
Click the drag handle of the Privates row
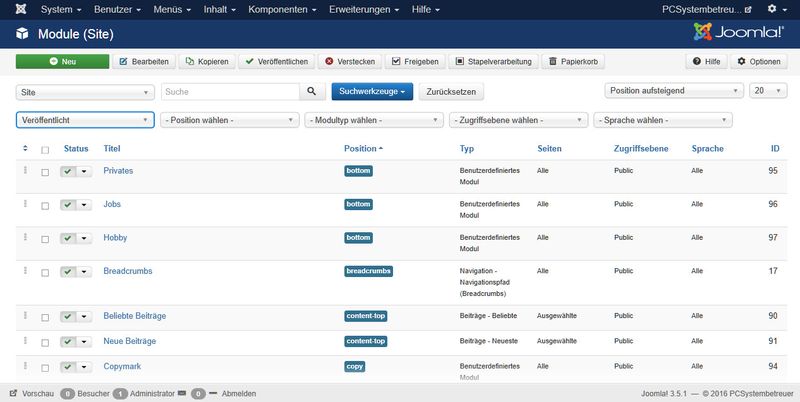click(x=26, y=170)
